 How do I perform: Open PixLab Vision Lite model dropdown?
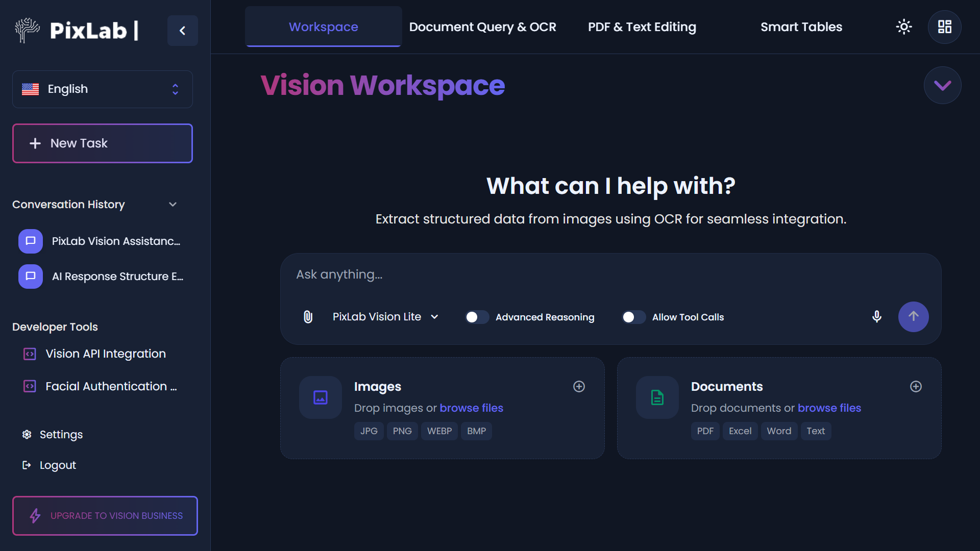pyautogui.click(x=385, y=317)
